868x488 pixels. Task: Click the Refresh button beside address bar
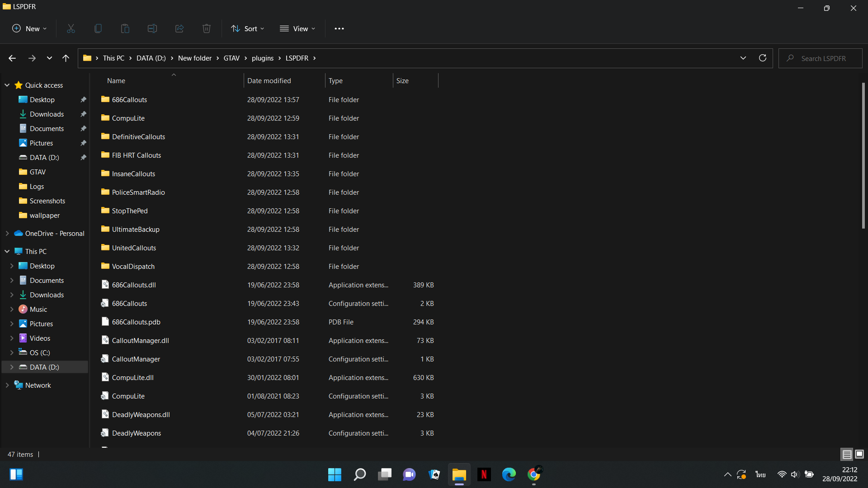coord(763,58)
